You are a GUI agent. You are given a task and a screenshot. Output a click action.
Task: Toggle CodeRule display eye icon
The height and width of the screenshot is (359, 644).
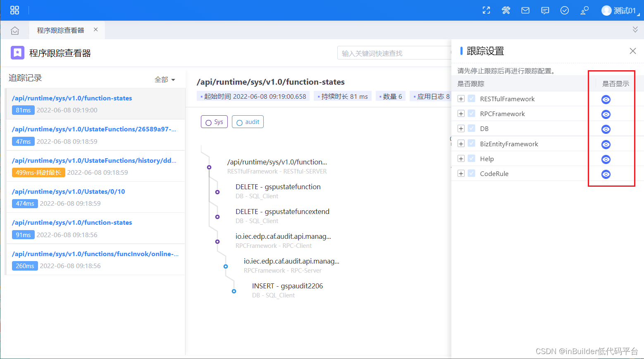[606, 174]
